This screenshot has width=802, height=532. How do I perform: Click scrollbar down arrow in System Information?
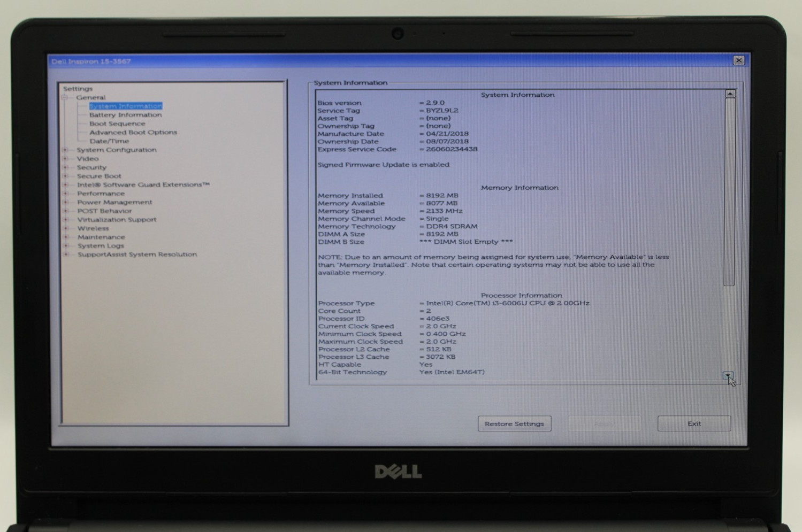click(x=729, y=376)
